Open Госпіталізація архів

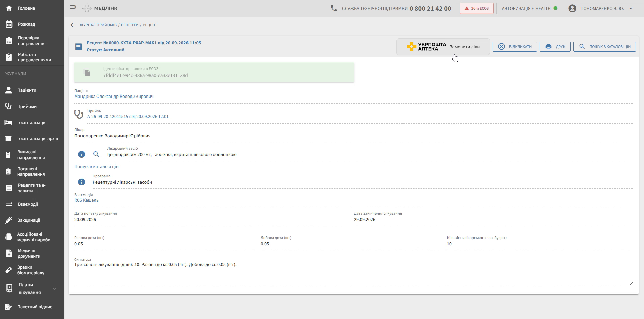point(32,138)
